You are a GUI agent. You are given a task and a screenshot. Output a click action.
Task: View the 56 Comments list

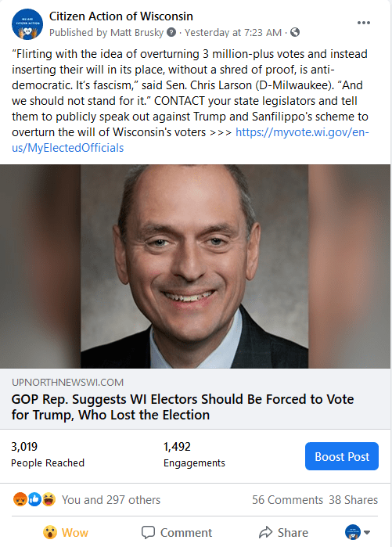[288, 499]
